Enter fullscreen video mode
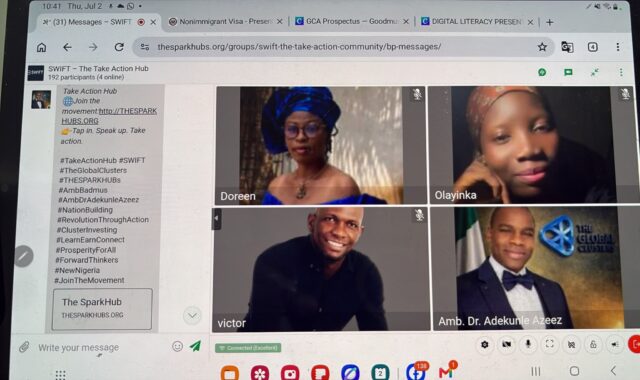640x380 pixels. (550, 344)
